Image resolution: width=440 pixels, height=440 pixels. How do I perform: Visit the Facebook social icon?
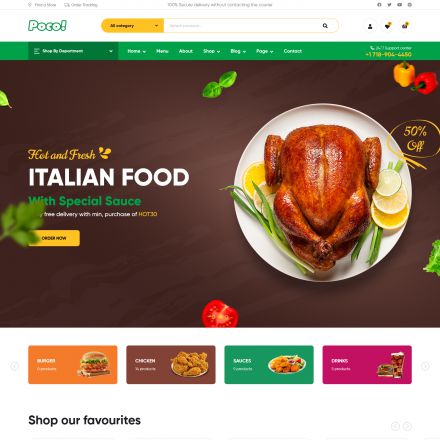click(x=379, y=5)
